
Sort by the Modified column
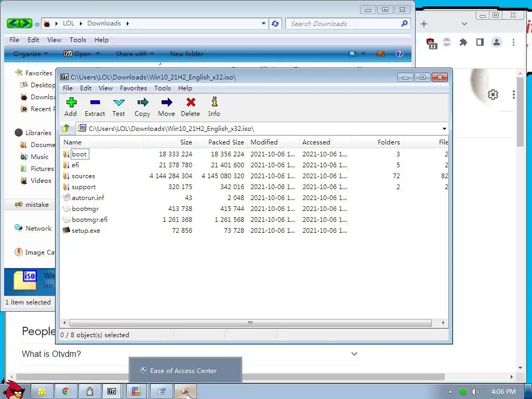[273, 142]
